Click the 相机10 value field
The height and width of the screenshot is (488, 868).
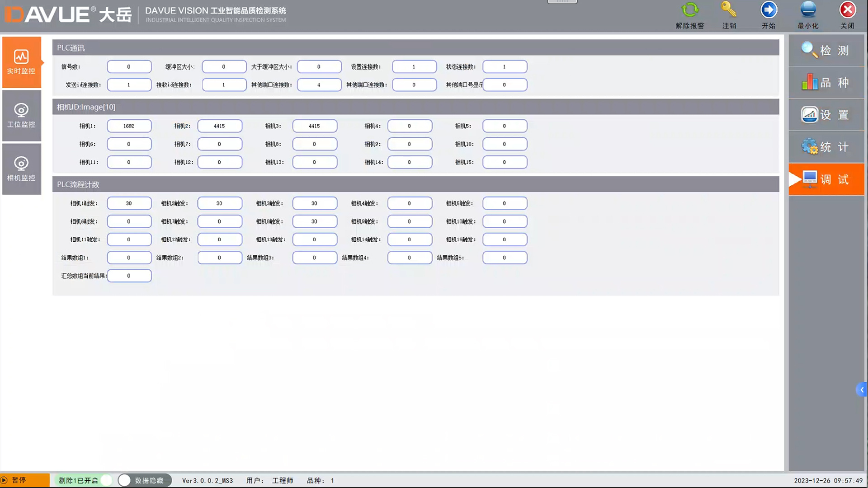click(505, 144)
